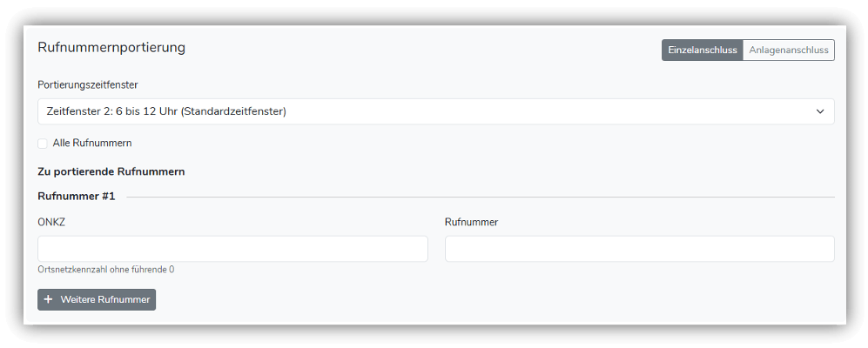Click the divider line beside Rufnummer #1
This screenshot has width=868, height=348.
point(479,197)
